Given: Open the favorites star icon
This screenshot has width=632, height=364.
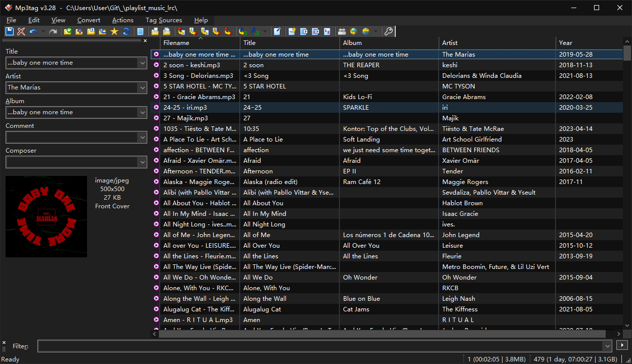Looking at the screenshot, I should 114,31.
